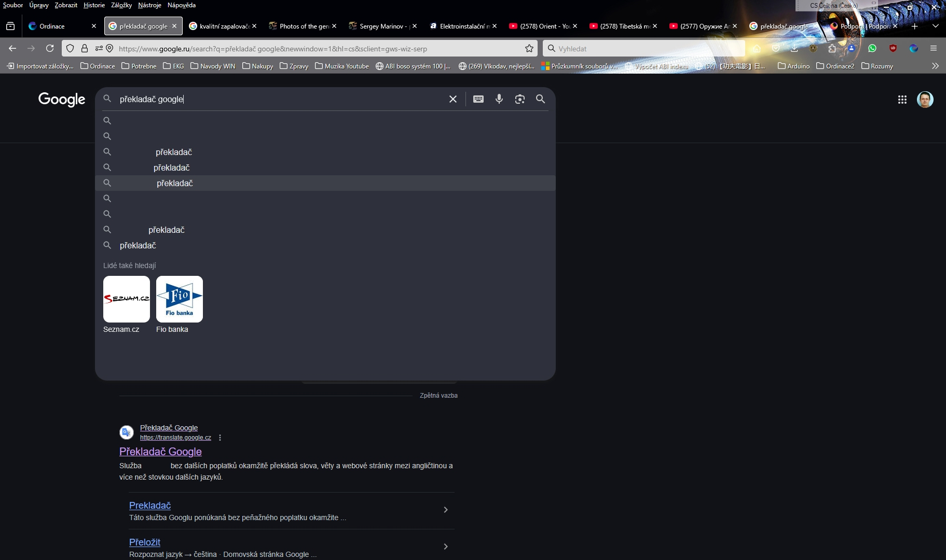Image resolution: width=946 pixels, height=560 pixels.
Task: Click the Google logo
Action: click(x=62, y=100)
